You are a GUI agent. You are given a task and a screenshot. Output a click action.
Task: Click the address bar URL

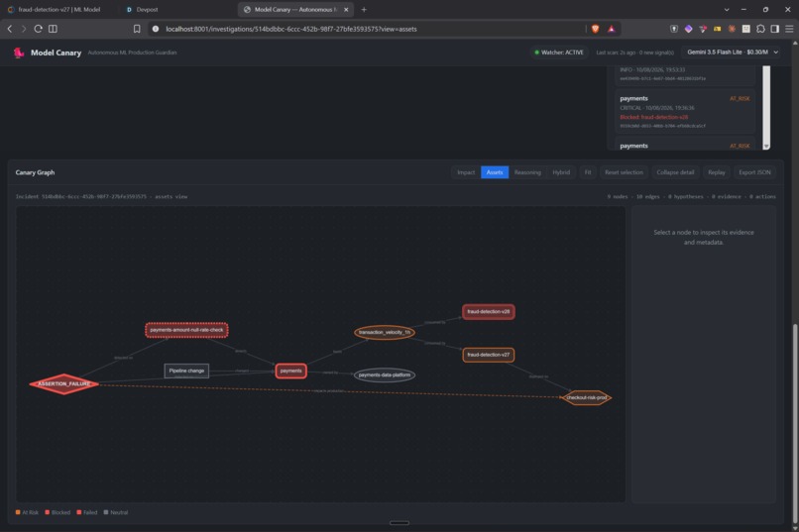[291, 29]
